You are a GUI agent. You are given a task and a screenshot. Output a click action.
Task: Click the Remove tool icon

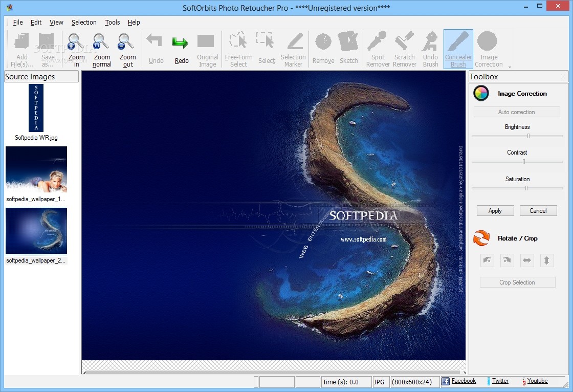[323, 41]
